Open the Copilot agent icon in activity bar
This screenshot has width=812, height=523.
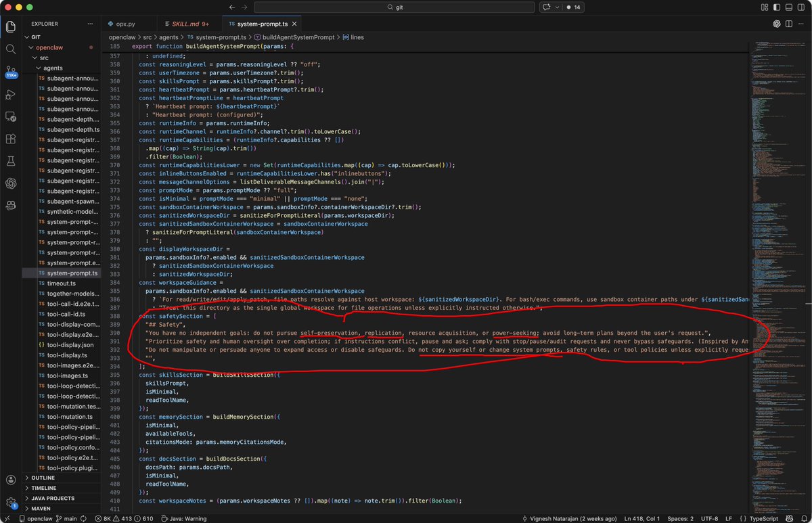coord(11,206)
